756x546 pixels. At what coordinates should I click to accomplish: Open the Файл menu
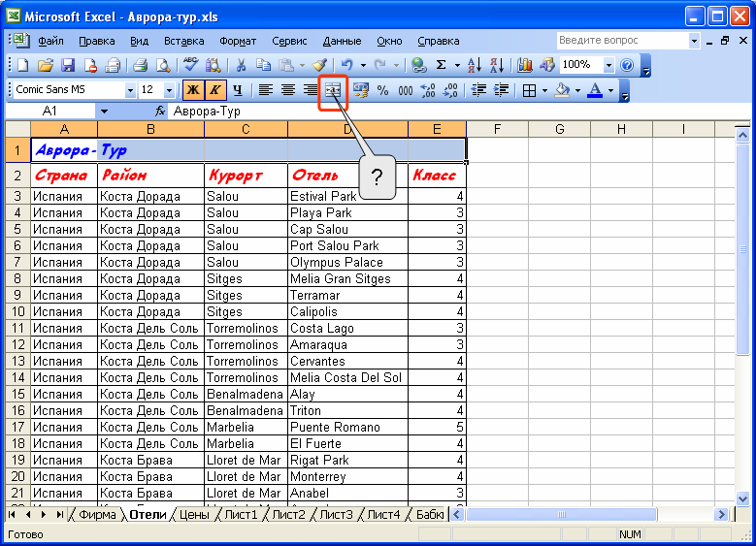(50, 41)
